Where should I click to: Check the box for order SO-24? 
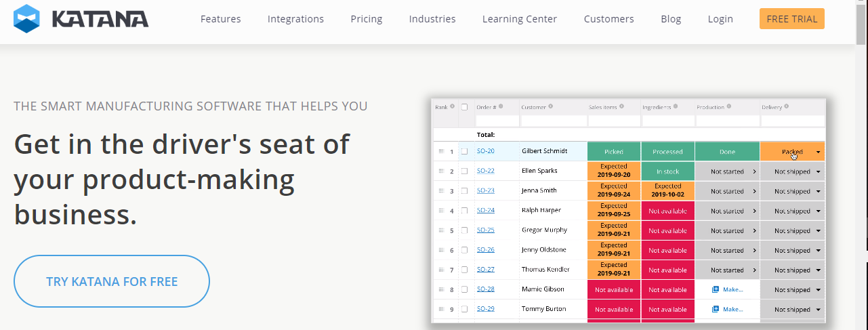[464, 211]
